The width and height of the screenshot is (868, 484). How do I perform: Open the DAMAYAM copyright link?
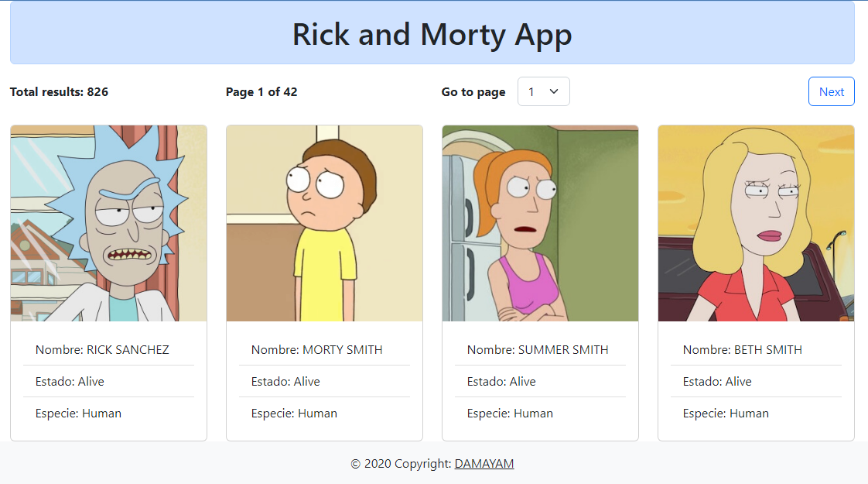[484, 463]
